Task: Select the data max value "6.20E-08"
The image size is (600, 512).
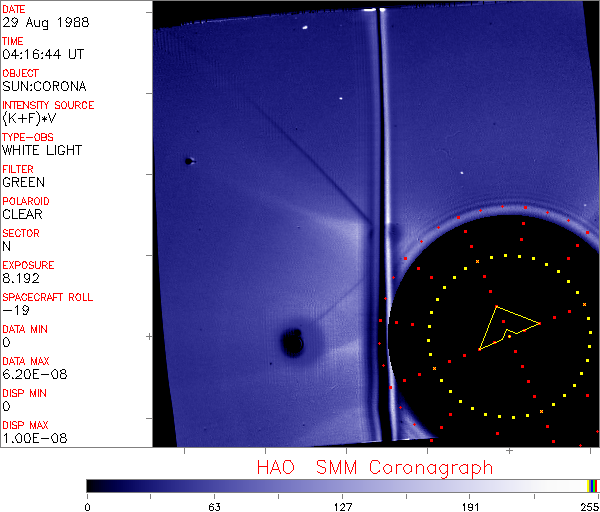Action: (x=30, y=374)
